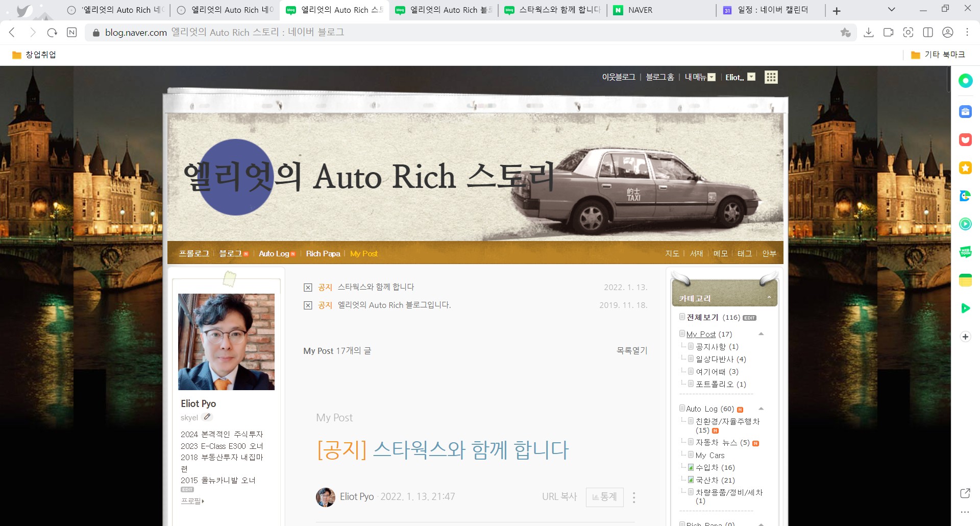The image size is (980, 526).
Task: Collapse the Auto Log category arrow
Action: pos(761,409)
